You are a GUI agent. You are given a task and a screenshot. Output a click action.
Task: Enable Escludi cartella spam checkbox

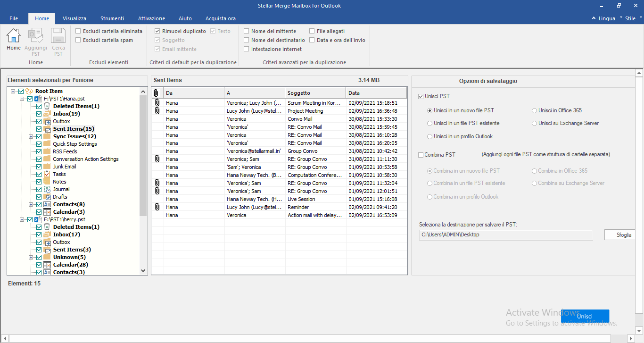point(78,40)
